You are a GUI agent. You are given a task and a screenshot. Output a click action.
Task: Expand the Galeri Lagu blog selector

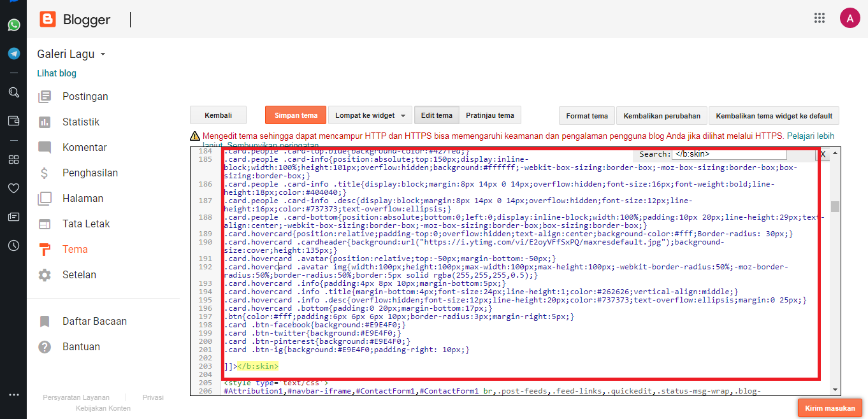[x=71, y=54]
